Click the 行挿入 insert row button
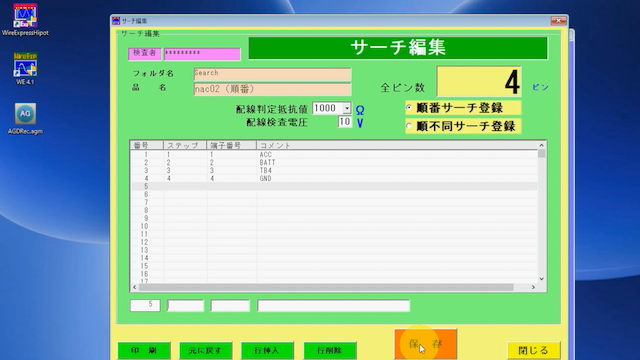640x360 pixels. pos(267,350)
